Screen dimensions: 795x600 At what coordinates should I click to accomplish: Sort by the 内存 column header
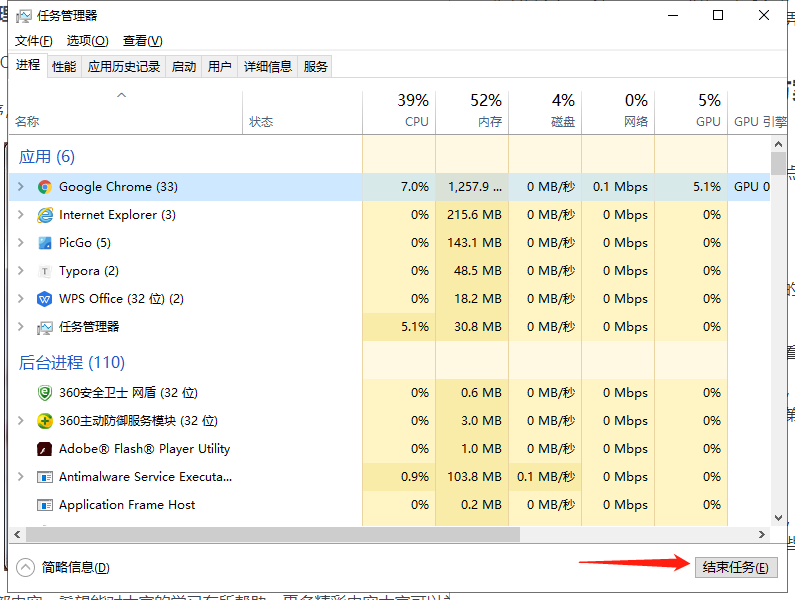coord(472,113)
